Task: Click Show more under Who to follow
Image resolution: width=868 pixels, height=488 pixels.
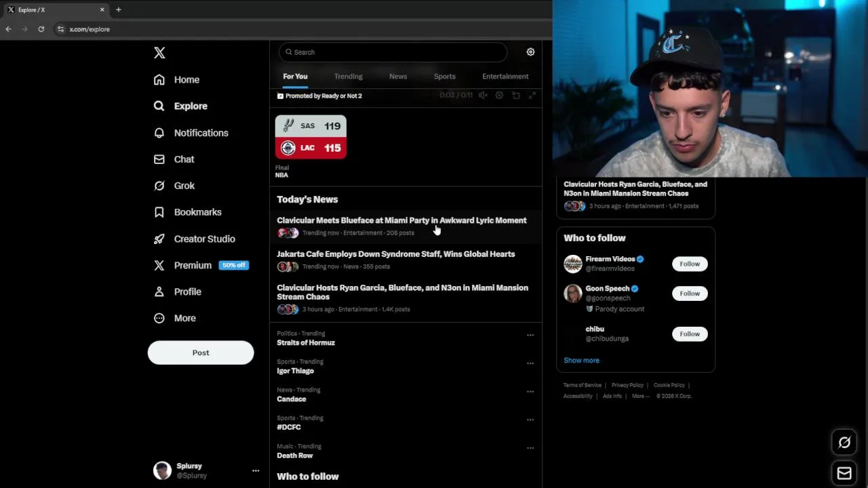Action: coord(581,361)
